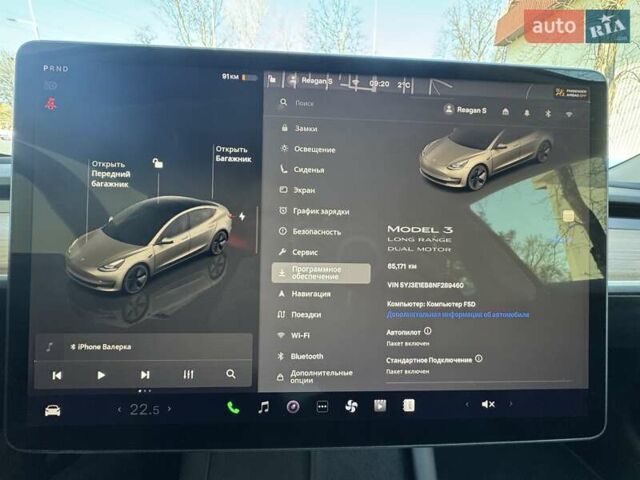Show Автопилот info icon
640x480 pixels.
[x=427, y=331]
